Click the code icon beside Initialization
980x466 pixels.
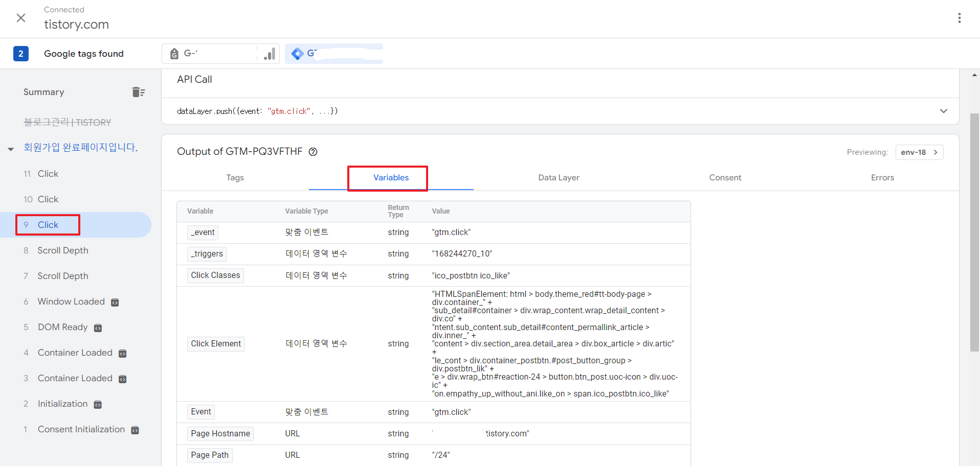pyautogui.click(x=98, y=405)
